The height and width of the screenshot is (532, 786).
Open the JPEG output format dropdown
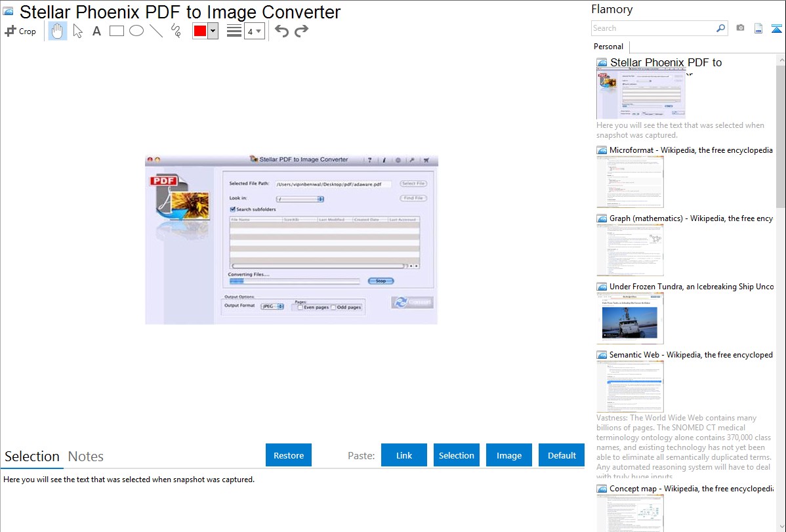click(272, 306)
